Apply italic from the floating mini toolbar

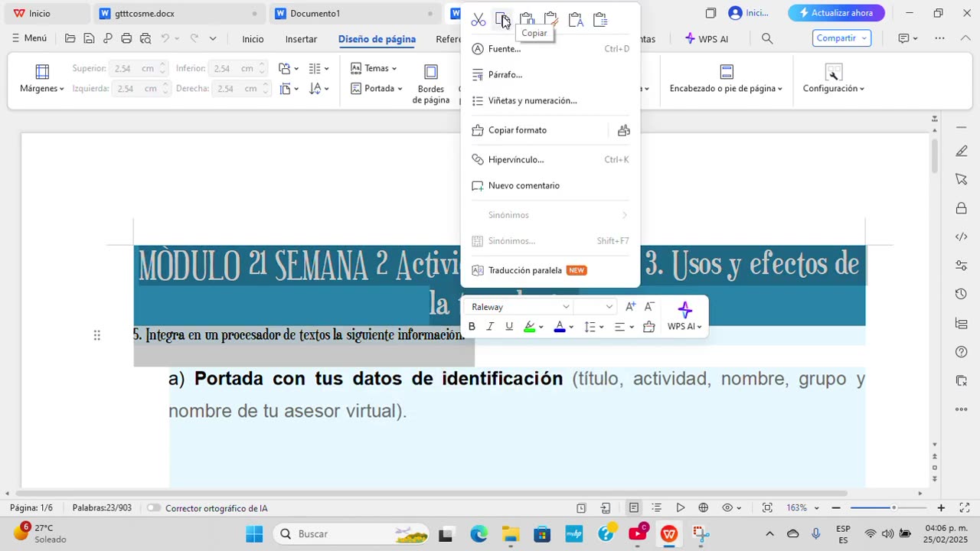(490, 327)
